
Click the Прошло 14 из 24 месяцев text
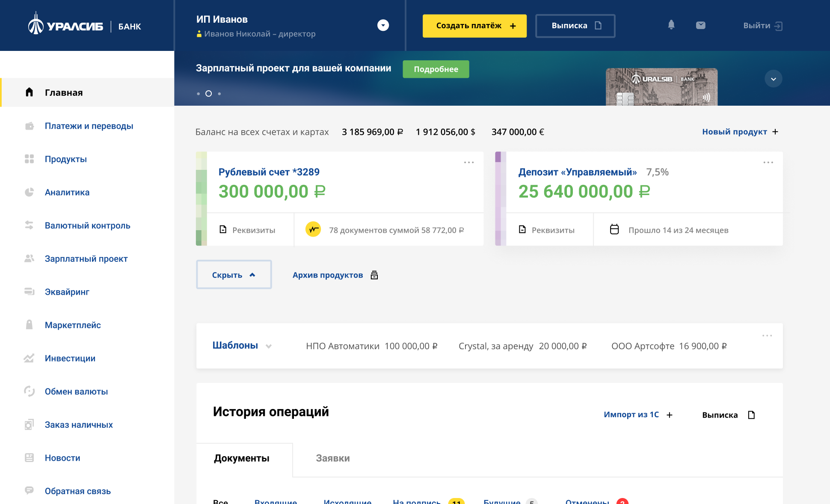678,230
